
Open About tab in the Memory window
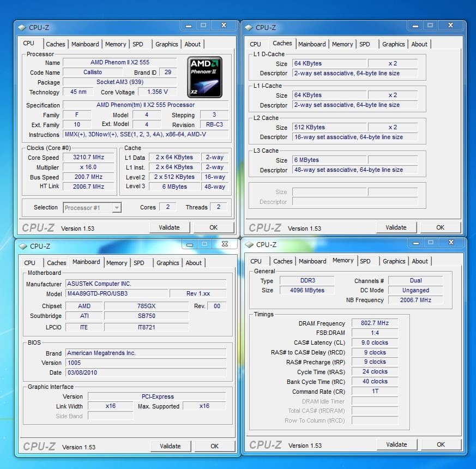pyautogui.click(x=420, y=261)
